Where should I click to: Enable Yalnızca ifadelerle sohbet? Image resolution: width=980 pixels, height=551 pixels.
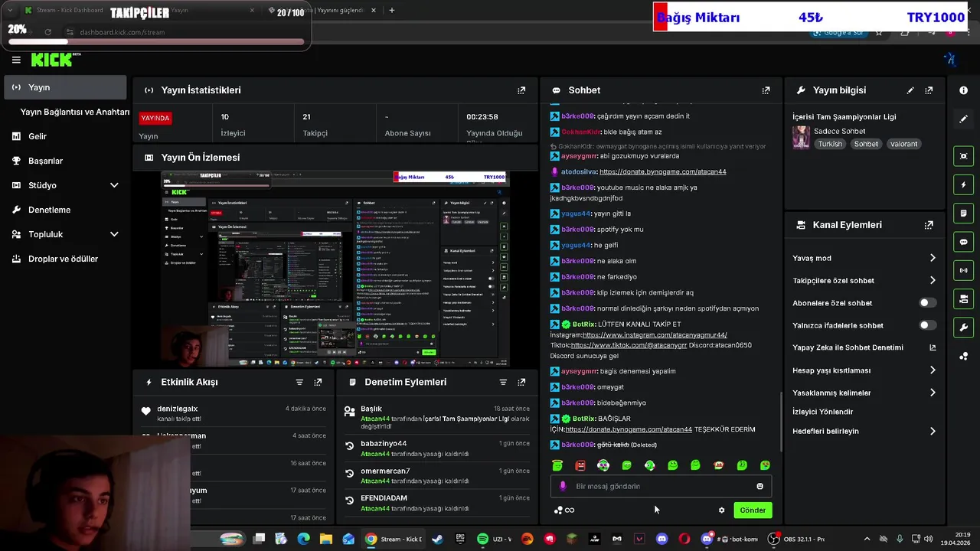pos(927,325)
